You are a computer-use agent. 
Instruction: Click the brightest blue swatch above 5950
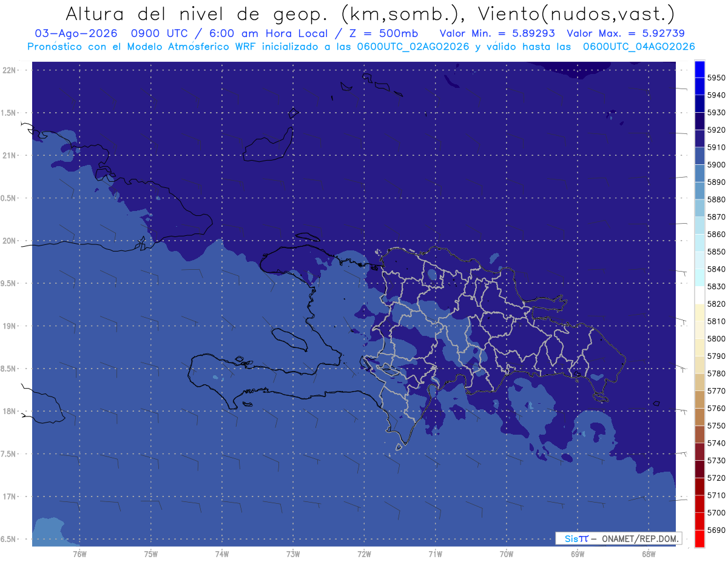click(x=699, y=69)
